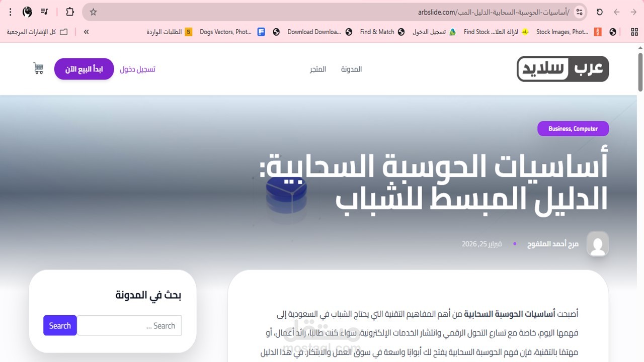
Task: Click the ابدأ البيع الآن button
Action: [84, 69]
